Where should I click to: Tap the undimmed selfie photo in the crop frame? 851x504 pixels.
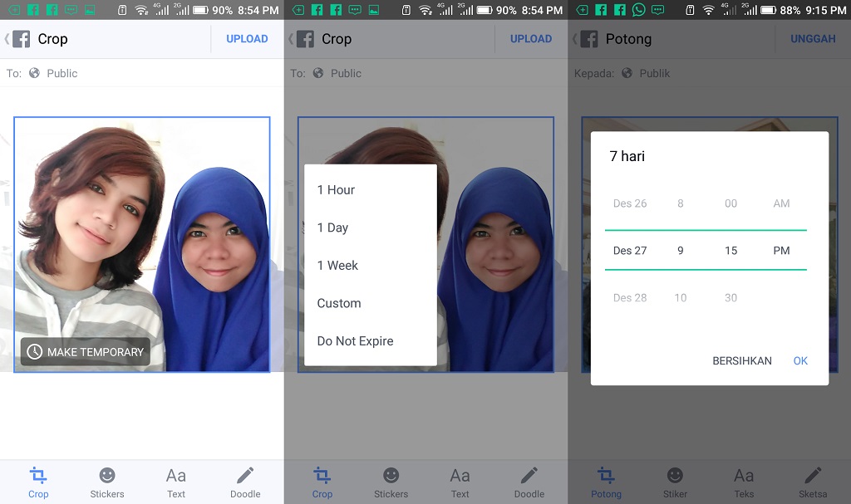(141, 244)
